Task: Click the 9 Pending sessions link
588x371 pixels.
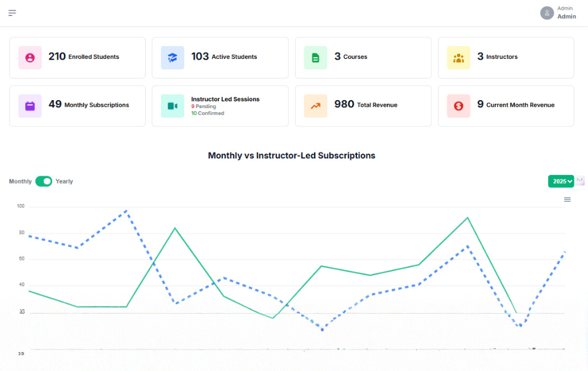Action: (x=203, y=106)
